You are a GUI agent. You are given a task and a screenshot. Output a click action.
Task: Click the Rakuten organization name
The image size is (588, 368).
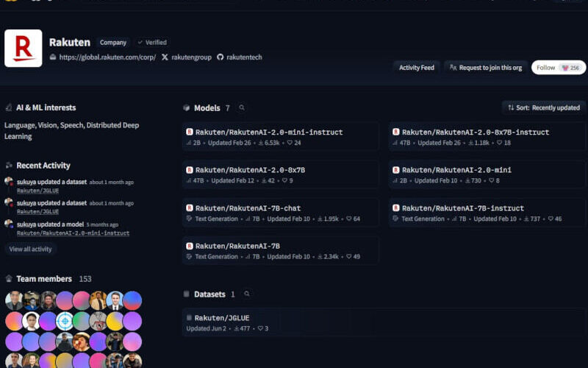[70, 42]
